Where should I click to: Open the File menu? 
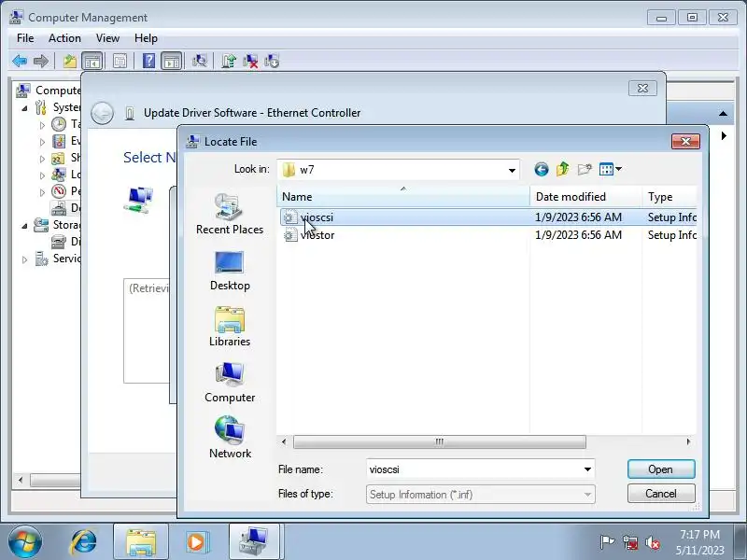(25, 38)
